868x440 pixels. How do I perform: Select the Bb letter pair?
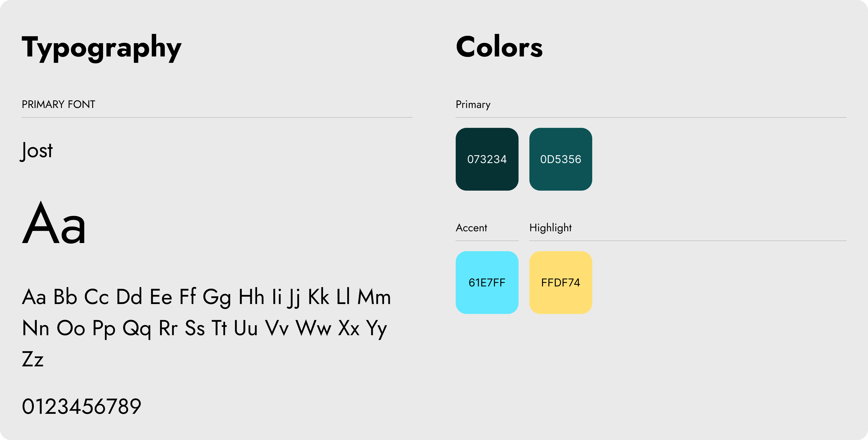(x=65, y=297)
